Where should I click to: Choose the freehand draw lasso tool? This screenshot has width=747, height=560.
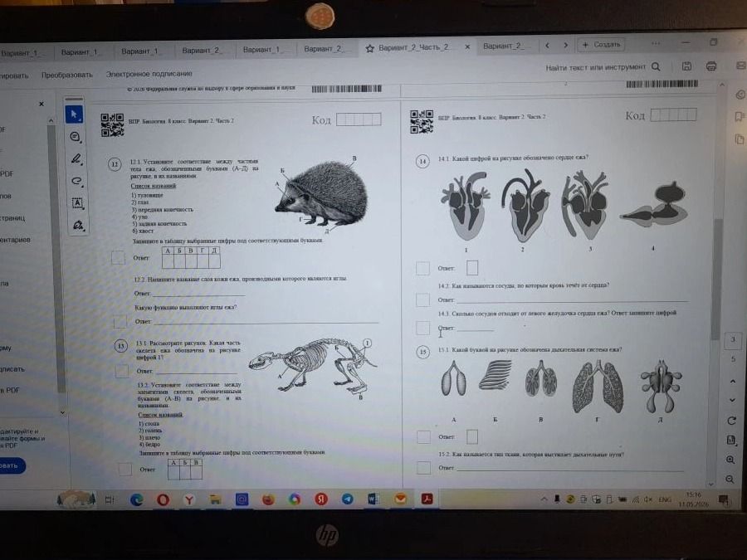(76, 181)
